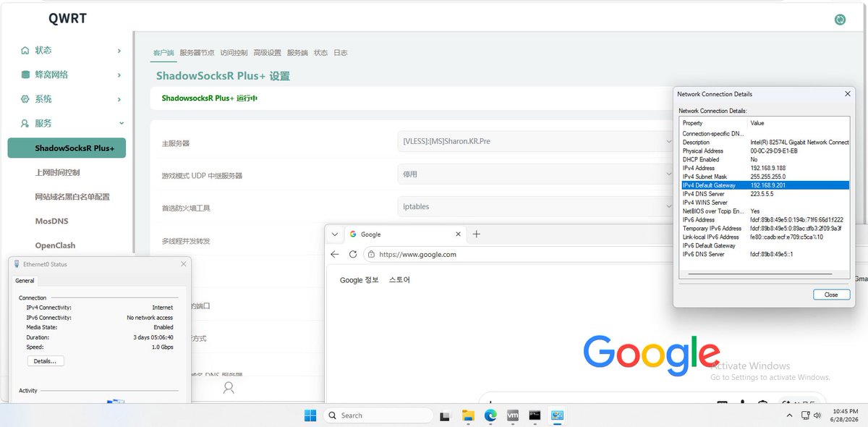Open File Explorer from the taskbar
This screenshot has width=868, height=427.
tap(468, 415)
